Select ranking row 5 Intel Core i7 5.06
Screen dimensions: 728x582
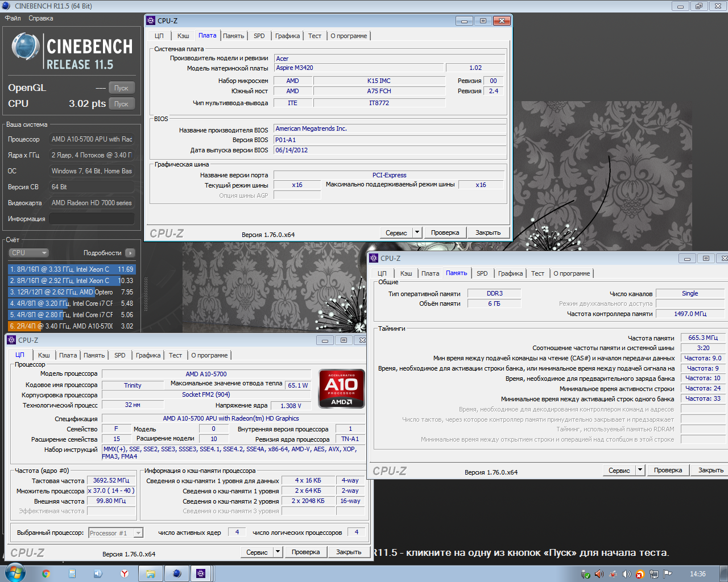[72, 315]
